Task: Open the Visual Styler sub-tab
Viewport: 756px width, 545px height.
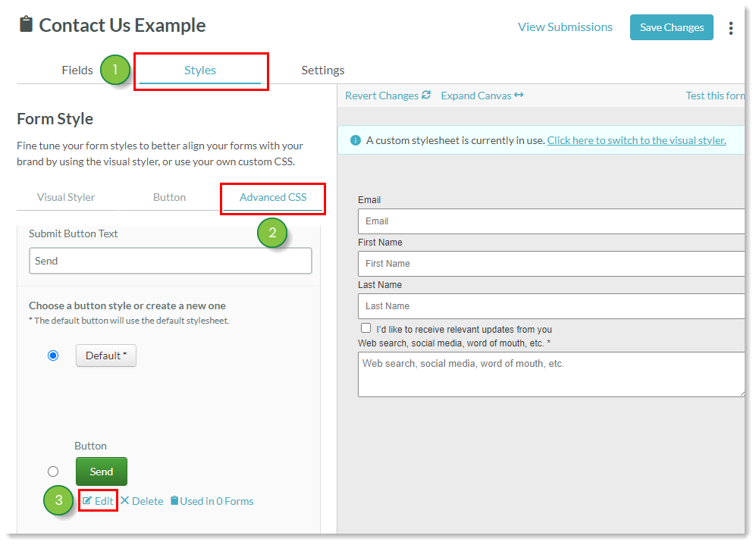Action: click(66, 197)
